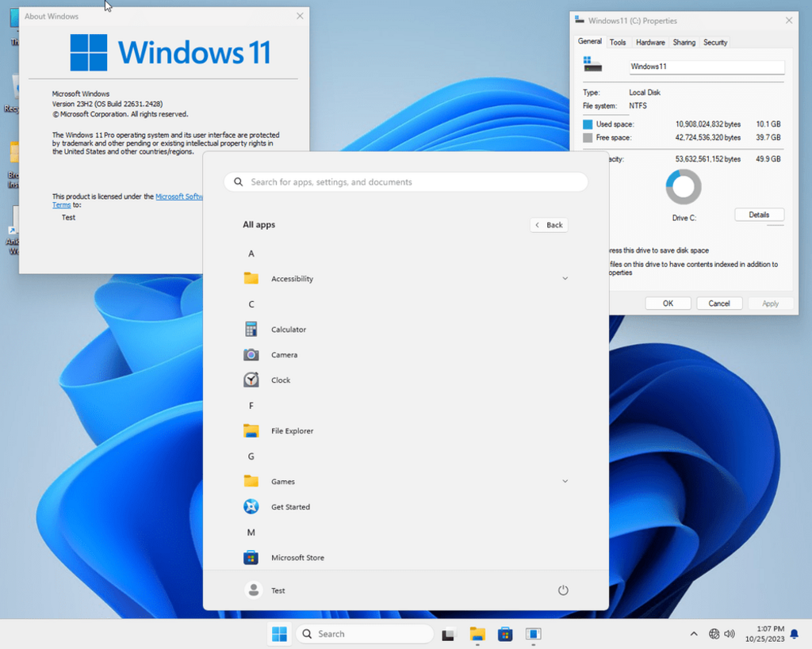
Task: Click the 42,724,536,320 bytes free space value
Action: point(708,138)
